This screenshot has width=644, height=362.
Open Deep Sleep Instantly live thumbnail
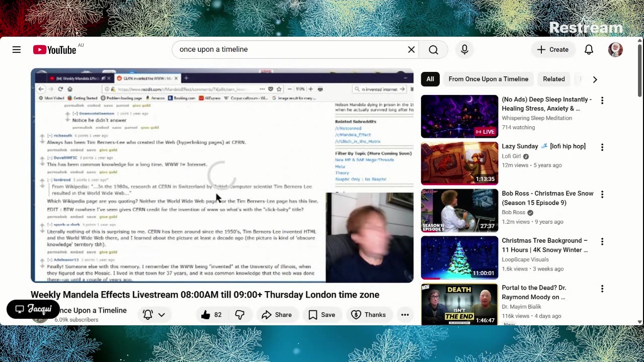point(459,116)
